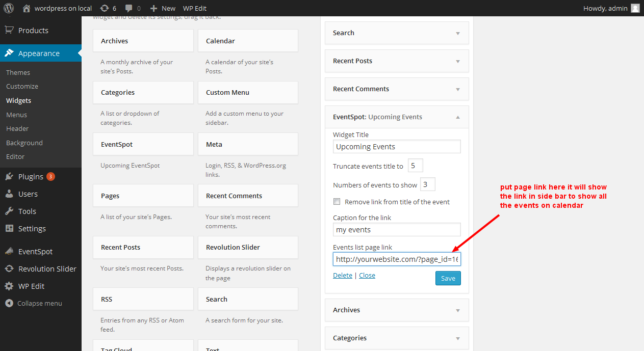Open the comments bubble icon
The width and height of the screenshot is (644, 351).
[129, 8]
